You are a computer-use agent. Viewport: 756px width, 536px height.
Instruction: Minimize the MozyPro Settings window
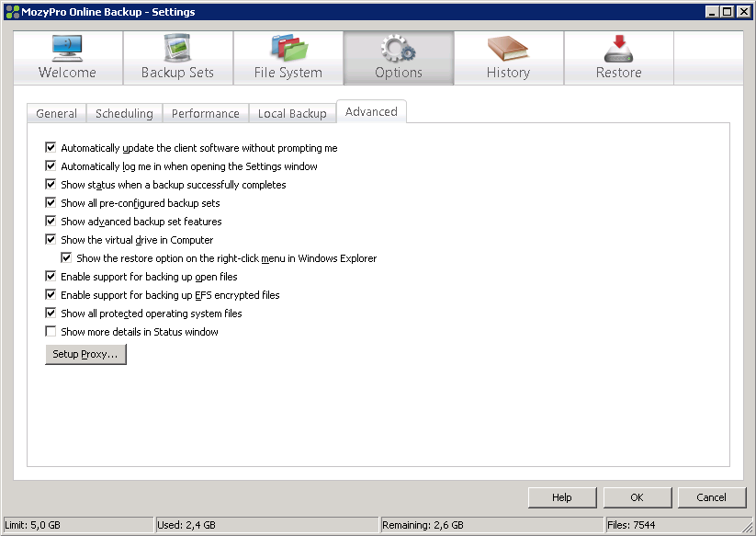pyautogui.click(x=712, y=12)
